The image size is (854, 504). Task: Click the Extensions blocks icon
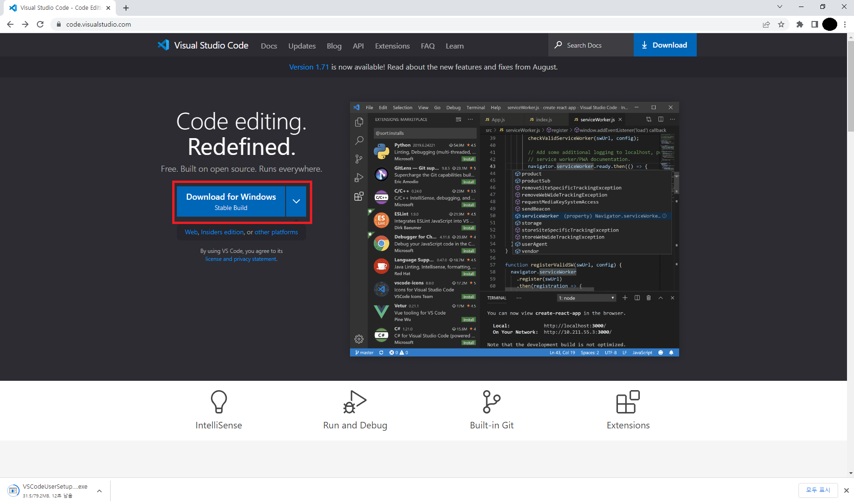pyautogui.click(x=628, y=402)
